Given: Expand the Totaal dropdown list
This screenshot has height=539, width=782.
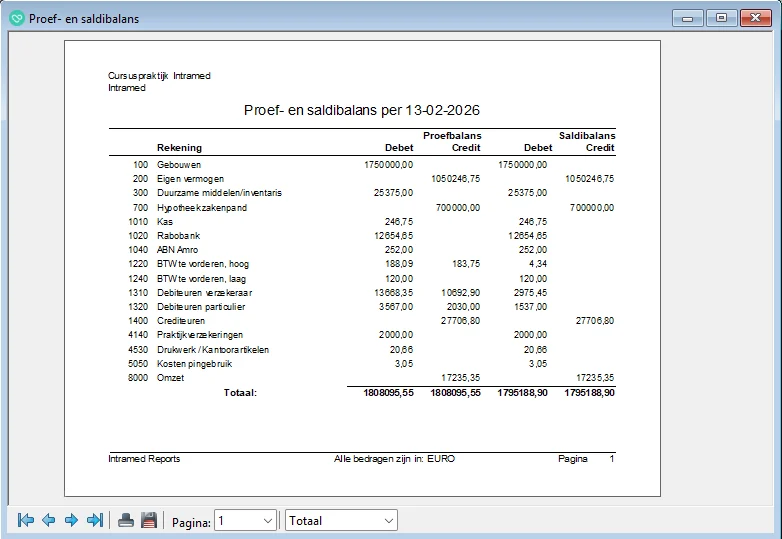Looking at the screenshot, I should point(388,521).
